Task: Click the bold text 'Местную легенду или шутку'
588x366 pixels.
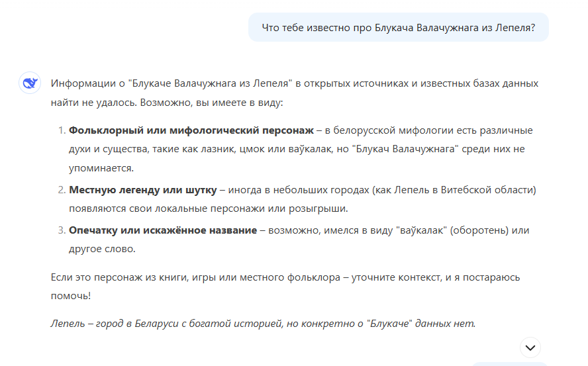Action: (142, 190)
